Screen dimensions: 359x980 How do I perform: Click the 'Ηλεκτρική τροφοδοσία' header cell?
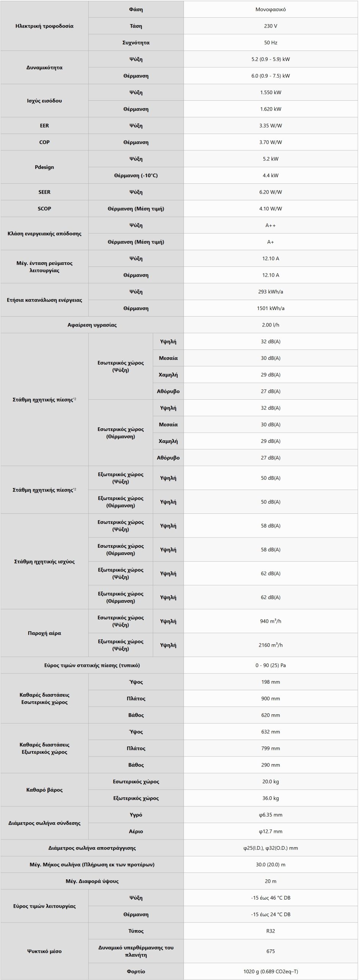pyautogui.click(x=44, y=26)
